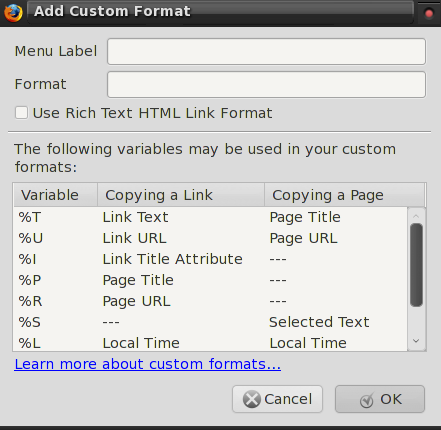Viewport: 441px width, 430px height.
Task: Click the scrollbar down arrow
Action: (x=416, y=341)
